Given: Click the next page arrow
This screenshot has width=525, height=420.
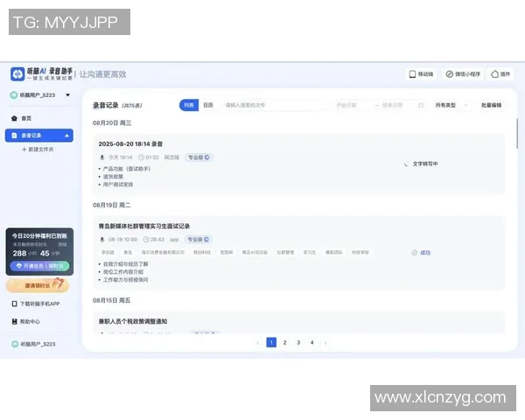Looking at the screenshot, I should click(325, 343).
